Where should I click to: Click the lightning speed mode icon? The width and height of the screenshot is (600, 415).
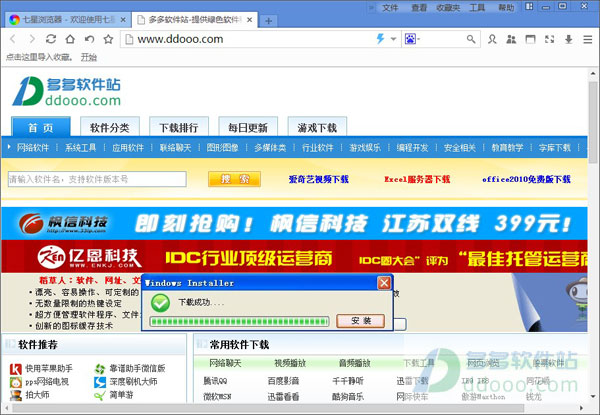point(380,39)
